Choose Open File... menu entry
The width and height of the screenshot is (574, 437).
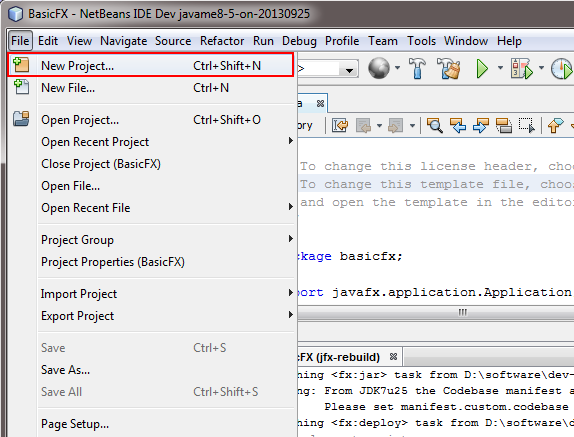pos(150,186)
